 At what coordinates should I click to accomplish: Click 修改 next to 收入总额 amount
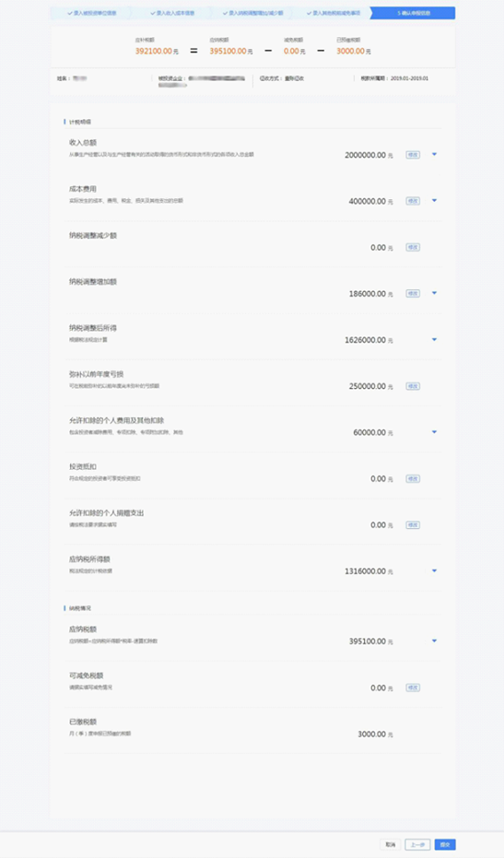[413, 155]
